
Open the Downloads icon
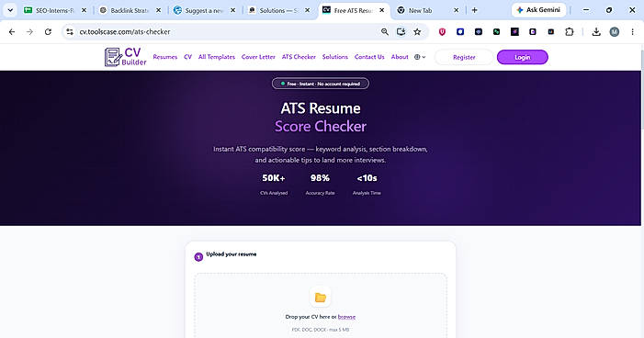coord(596,31)
